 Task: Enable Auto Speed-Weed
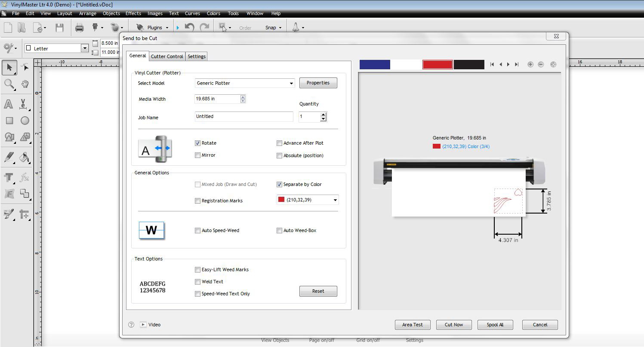[198, 231]
